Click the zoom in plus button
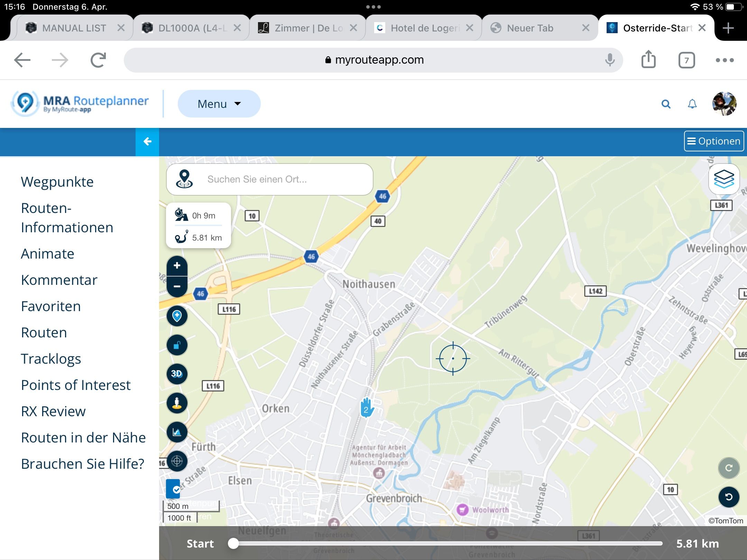Screen dimensions: 747x560 [177, 265]
